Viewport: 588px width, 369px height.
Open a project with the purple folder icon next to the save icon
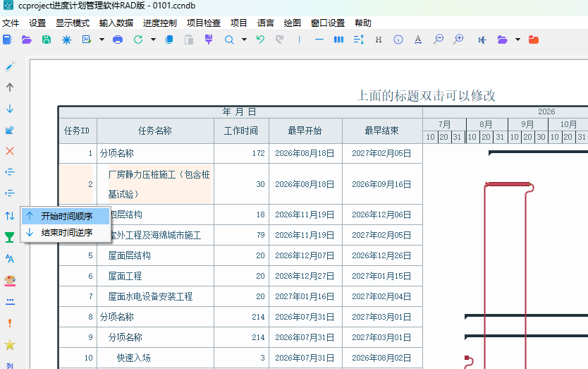point(26,40)
